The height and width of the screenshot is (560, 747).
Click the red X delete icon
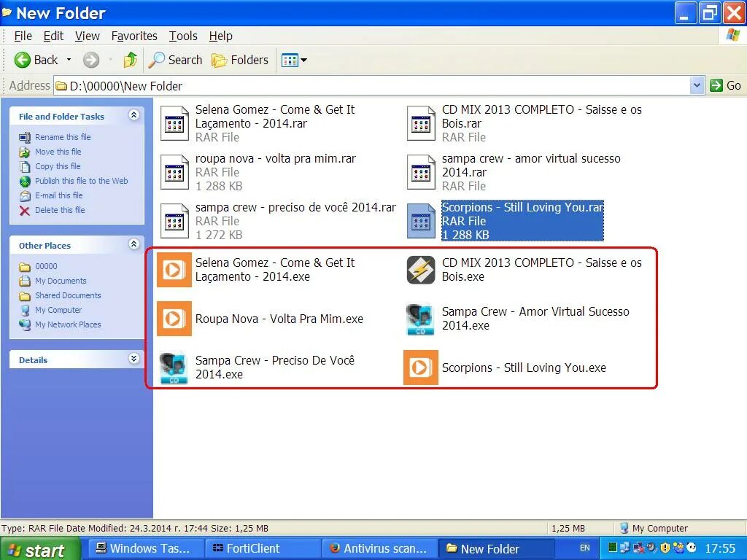tap(25, 211)
